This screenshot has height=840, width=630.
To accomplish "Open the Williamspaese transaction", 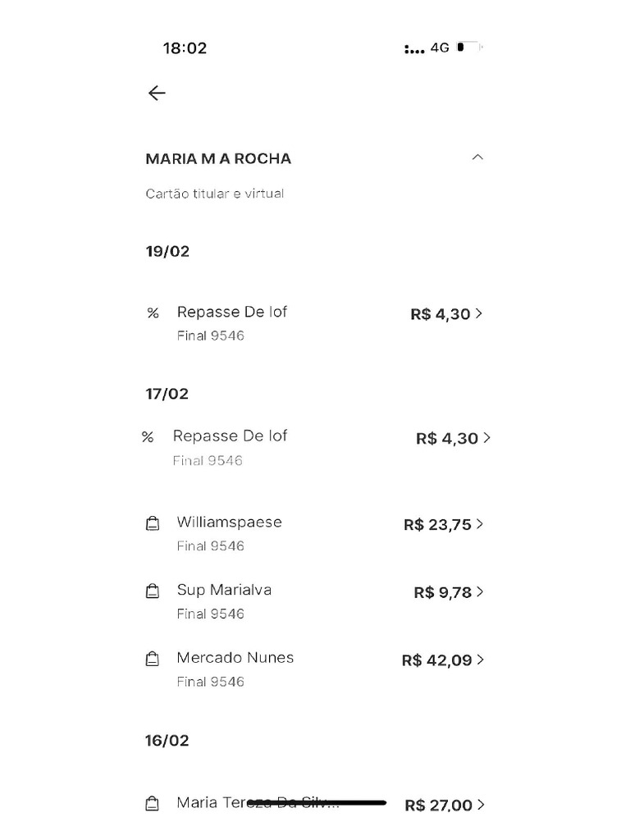I will [229, 523].
